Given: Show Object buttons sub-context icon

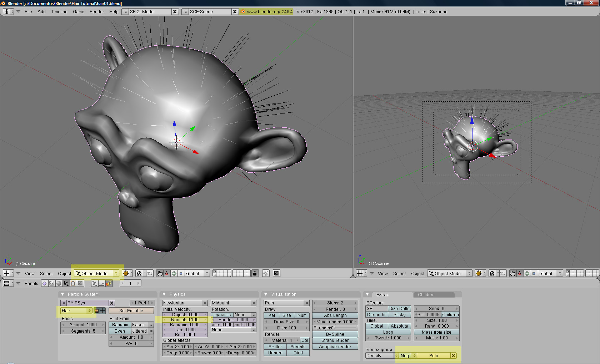Looking at the screenshot, I should tap(94, 283).
